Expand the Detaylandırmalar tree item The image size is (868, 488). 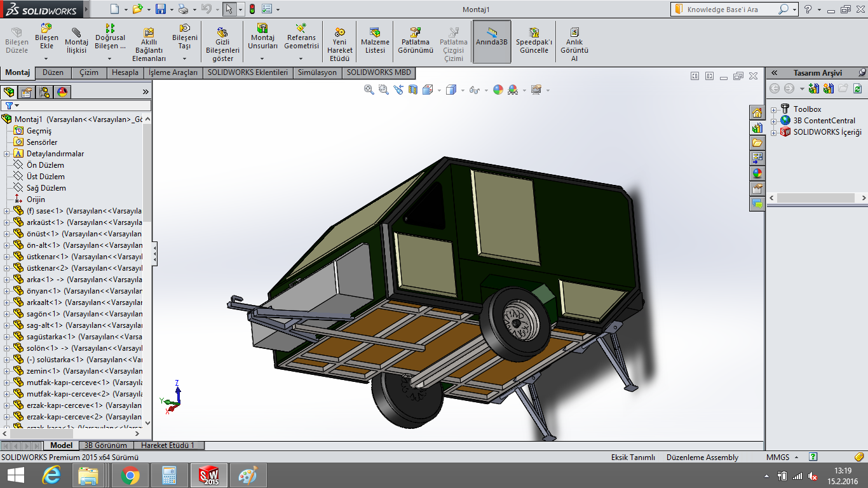pos(7,154)
